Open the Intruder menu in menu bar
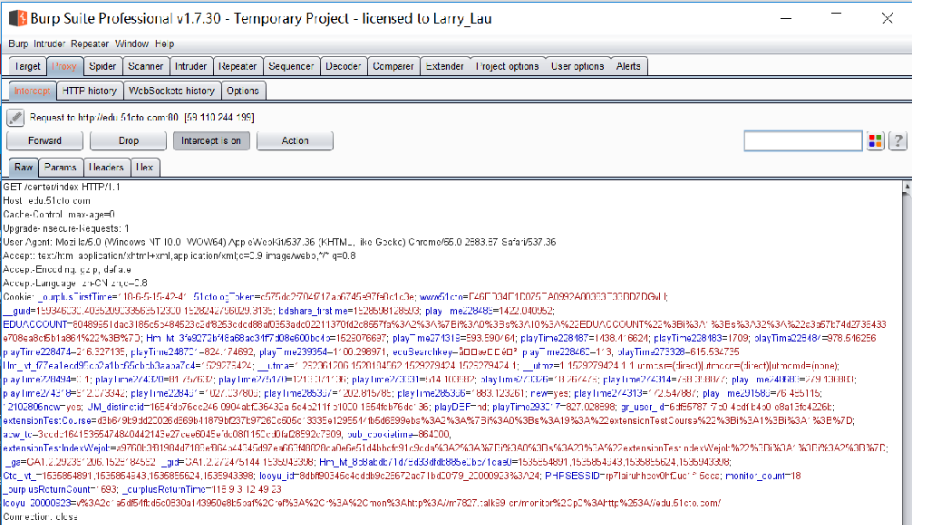926x525 pixels. point(49,44)
